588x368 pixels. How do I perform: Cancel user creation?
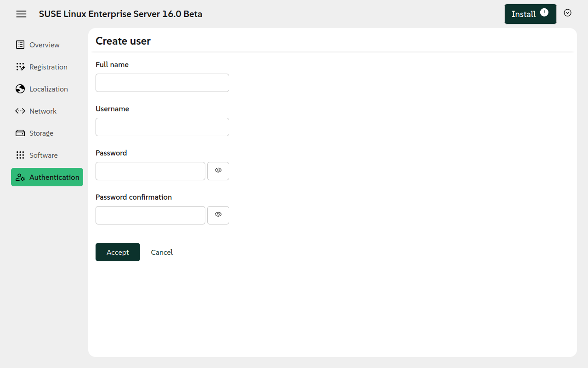162,252
